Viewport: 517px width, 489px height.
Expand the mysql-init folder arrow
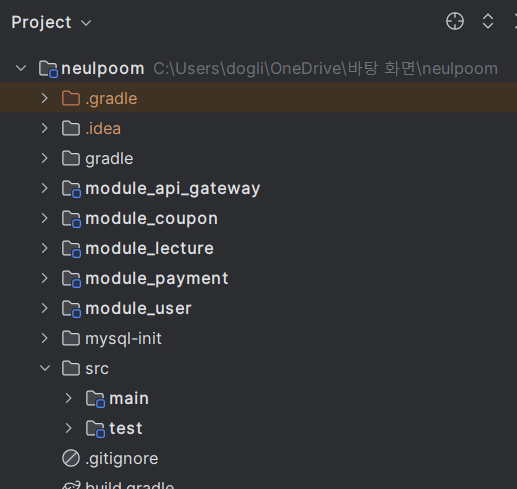click(x=45, y=338)
